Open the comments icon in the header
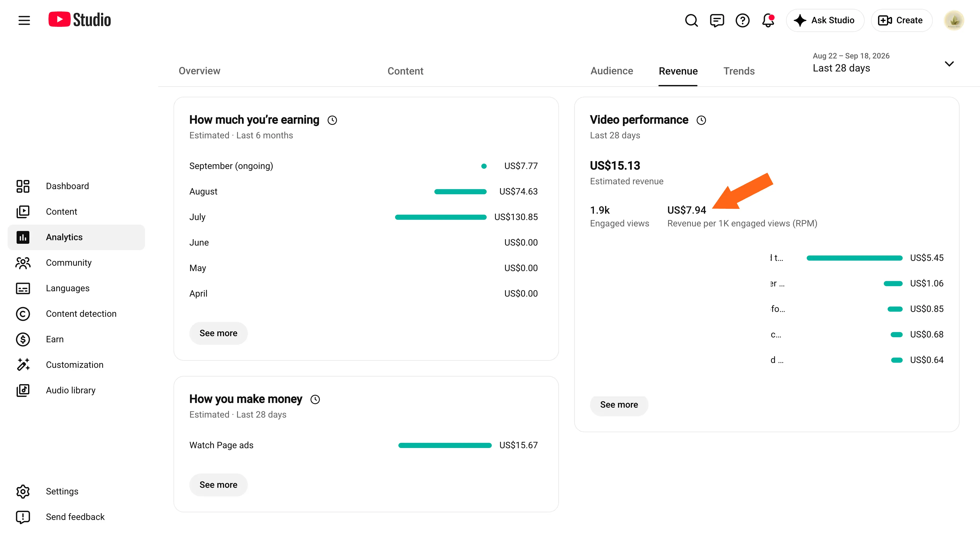Image resolution: width=980 pixels, height=535 pixels. (717, 20)
